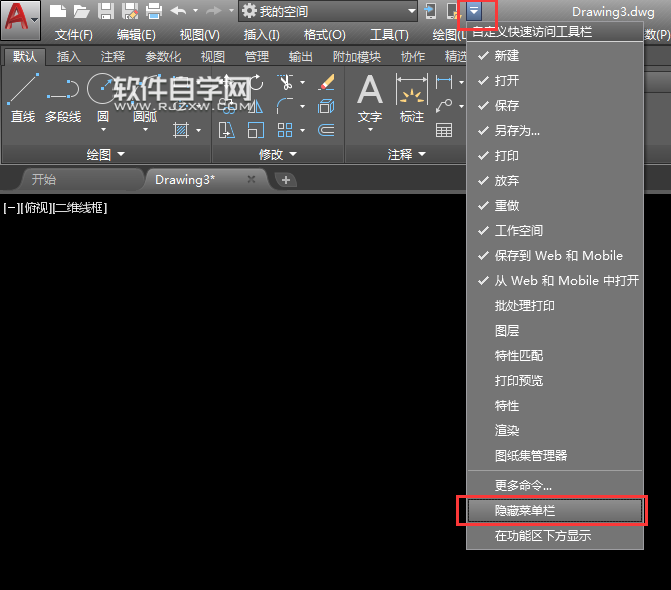This screenshot has width=671, height=590.
Task: Click the New file icon in quick access
Action: (x=58, y=11)
